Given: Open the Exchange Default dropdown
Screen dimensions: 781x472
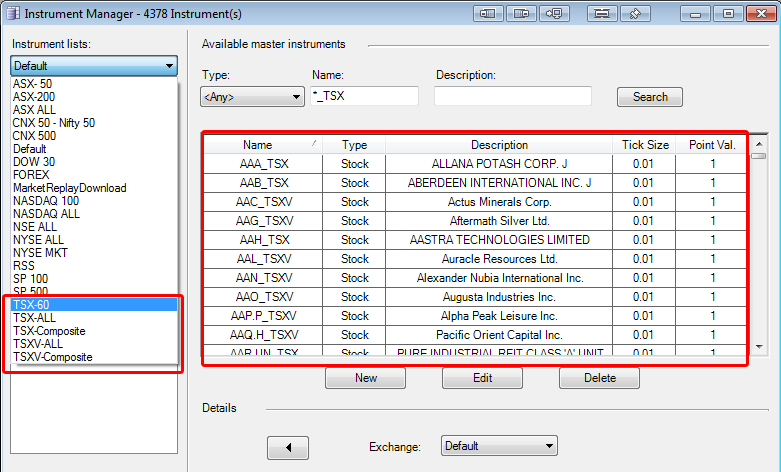Looking at the screenshot, I should 499,446.
